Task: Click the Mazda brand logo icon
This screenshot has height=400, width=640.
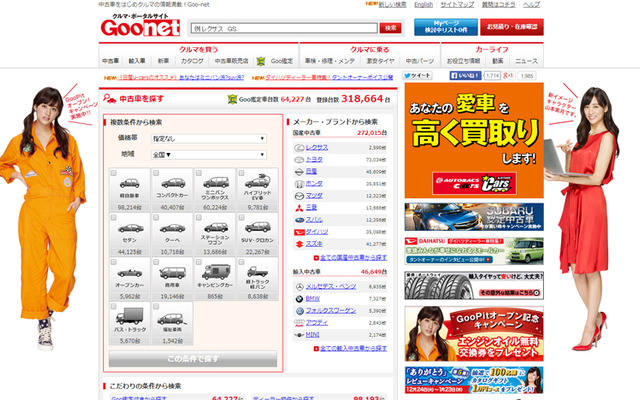Action: tap(300, 196)
